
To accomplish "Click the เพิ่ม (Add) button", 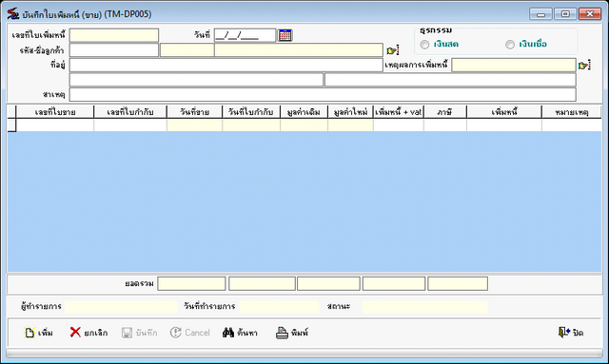I will pyautogui.click(x=39, y=333).
